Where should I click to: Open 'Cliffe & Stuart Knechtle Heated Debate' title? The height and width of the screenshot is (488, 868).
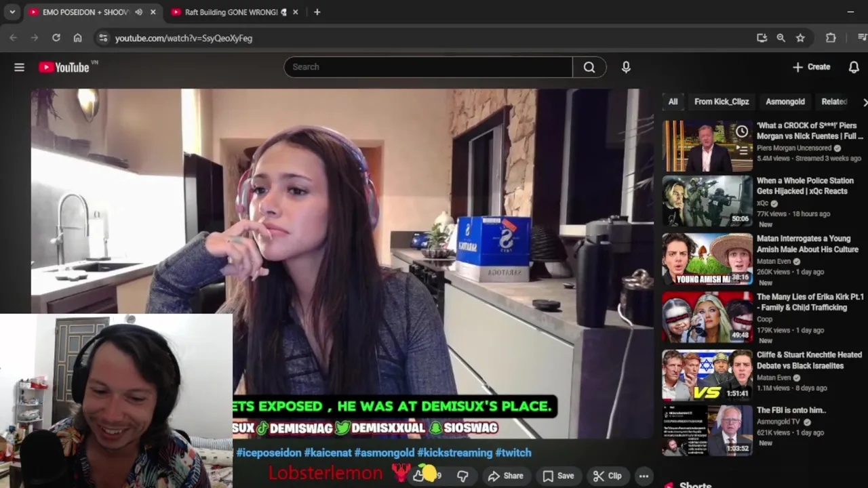coord(809,360)
